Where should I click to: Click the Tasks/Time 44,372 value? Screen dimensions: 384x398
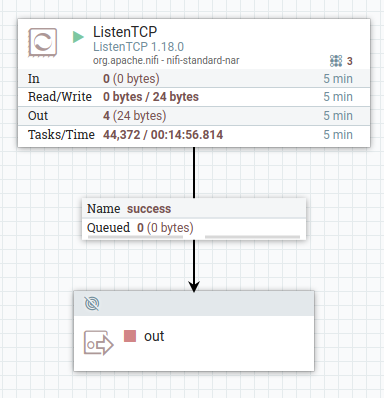click(x=163, y=135)
